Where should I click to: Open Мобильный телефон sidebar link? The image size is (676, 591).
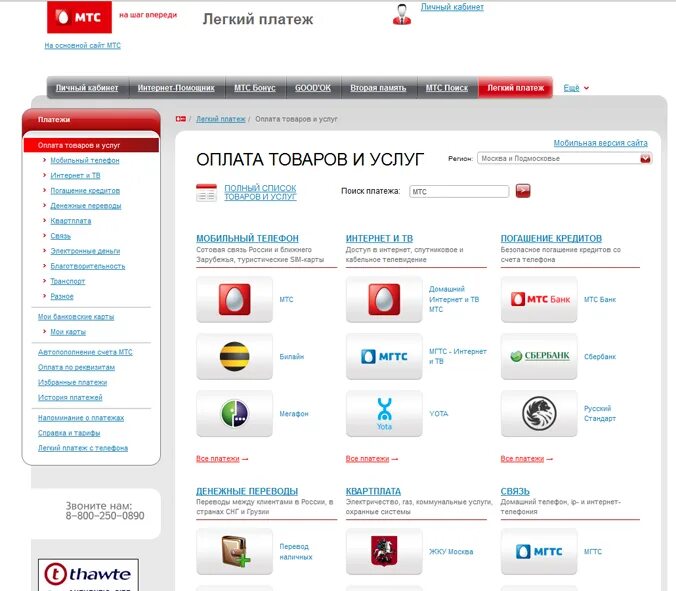tap(85, 160)
